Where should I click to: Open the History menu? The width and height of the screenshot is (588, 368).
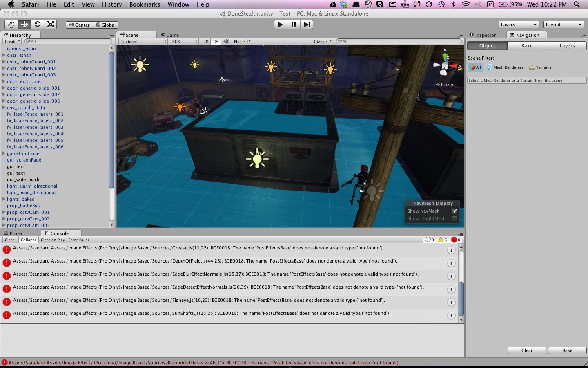click(x=112, y=4)
